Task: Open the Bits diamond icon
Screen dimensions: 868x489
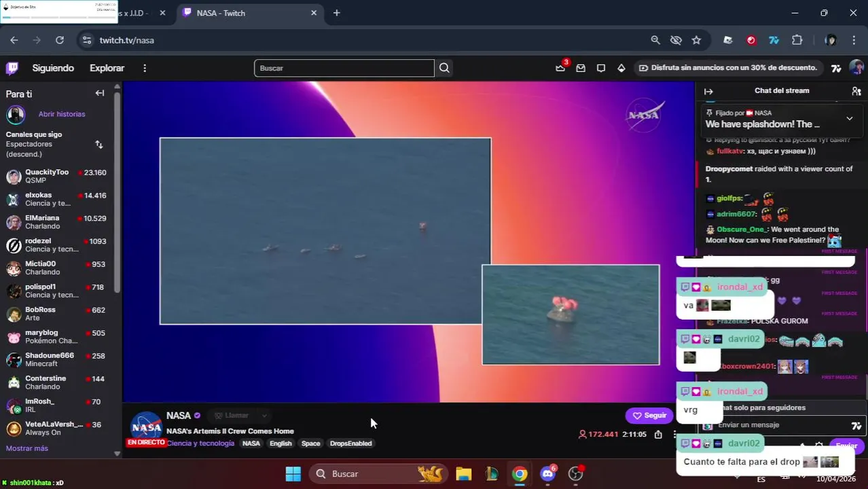Action: pyautogui.click(x=621, y=68)
